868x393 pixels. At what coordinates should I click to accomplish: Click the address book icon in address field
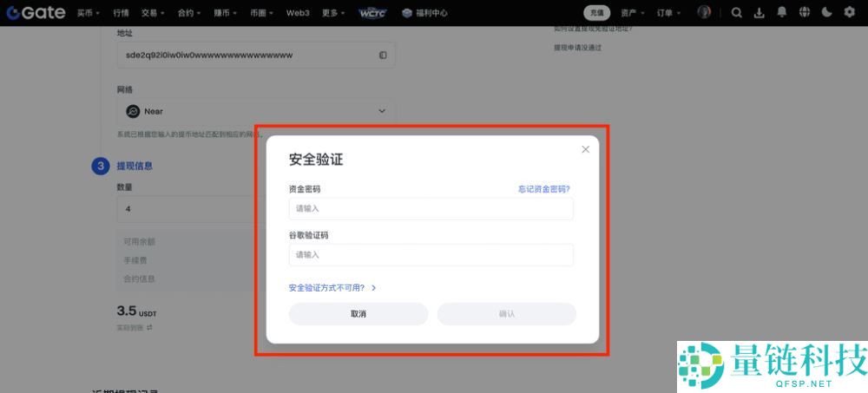(x=383, y=56)
